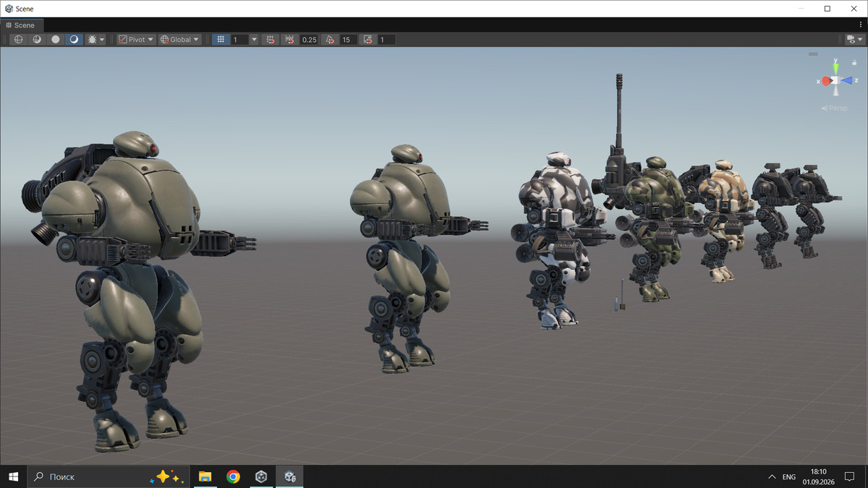
Task: Open the Windows Start menu
Action: (13, 476)
